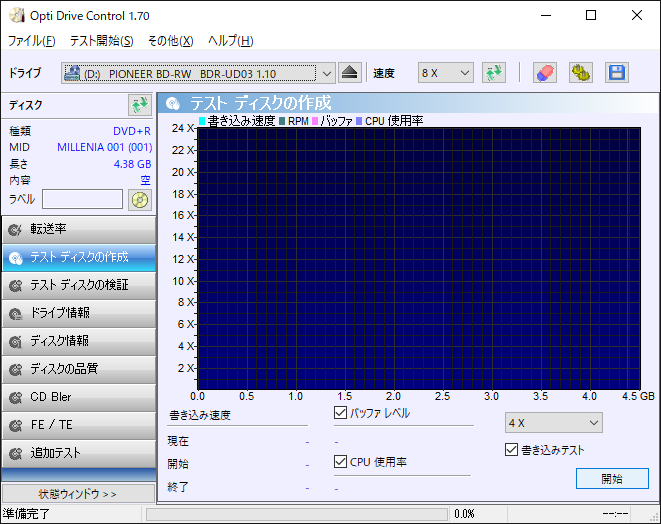Open the FE / TE test
The image size is (661, 524).
79,425
